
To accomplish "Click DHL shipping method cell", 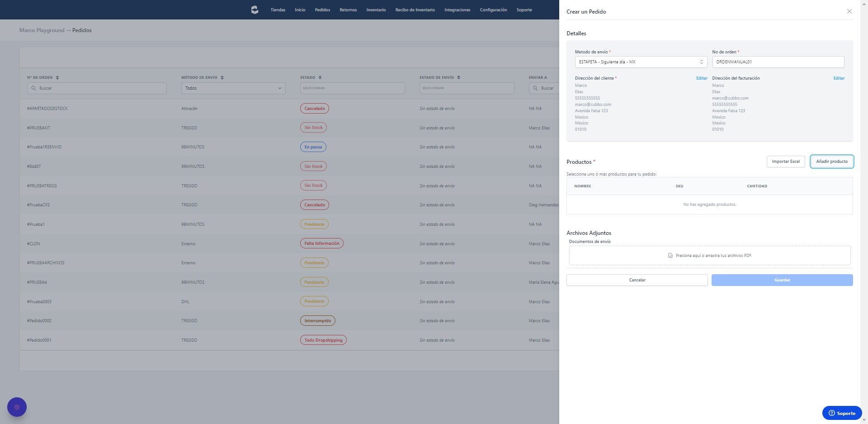I will coord(185,302).
